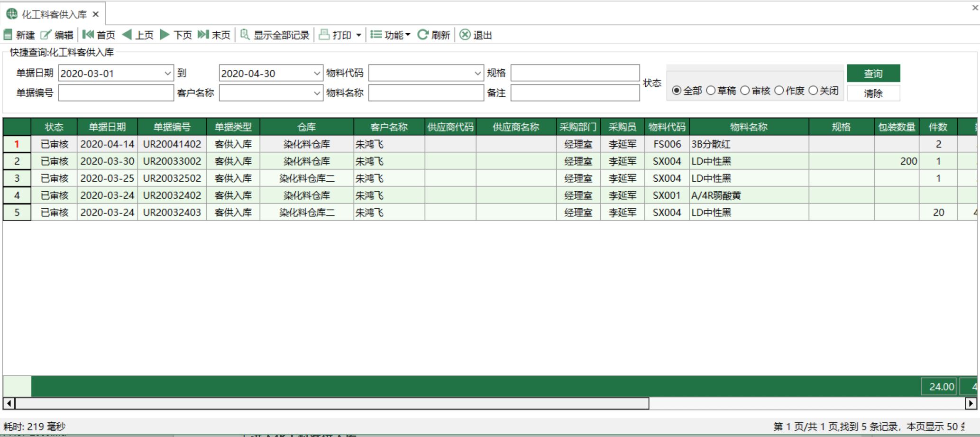
Task: Select row number 1 header
Action: [x=17, y=144]
